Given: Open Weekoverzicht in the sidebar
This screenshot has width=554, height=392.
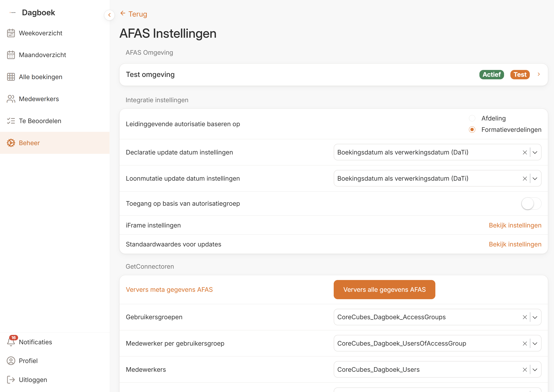Looking at the screenshot, I should tap(55, 33).
